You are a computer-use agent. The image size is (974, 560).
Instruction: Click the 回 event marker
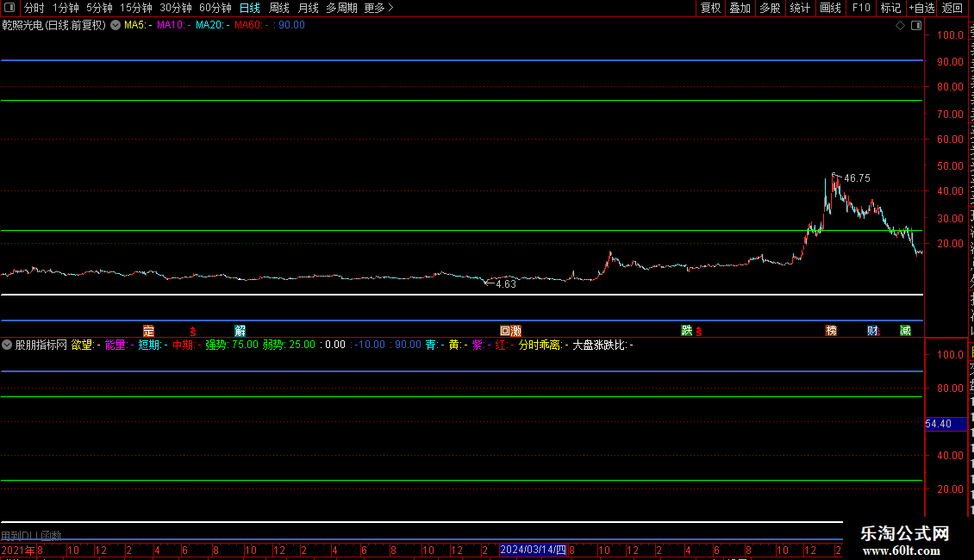click(506, 331)
